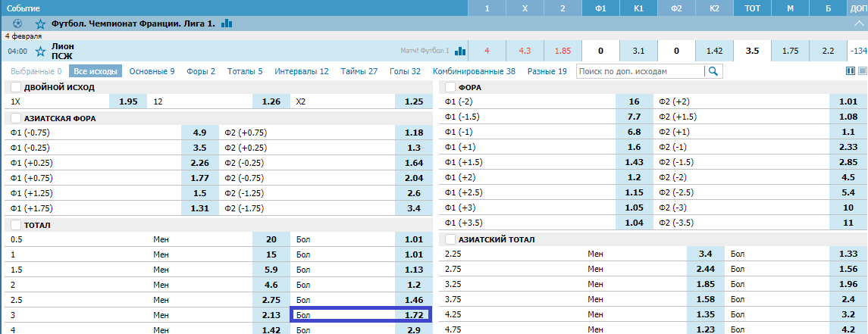
Task: Click the search magnifier icon
Action: [713, 71]
